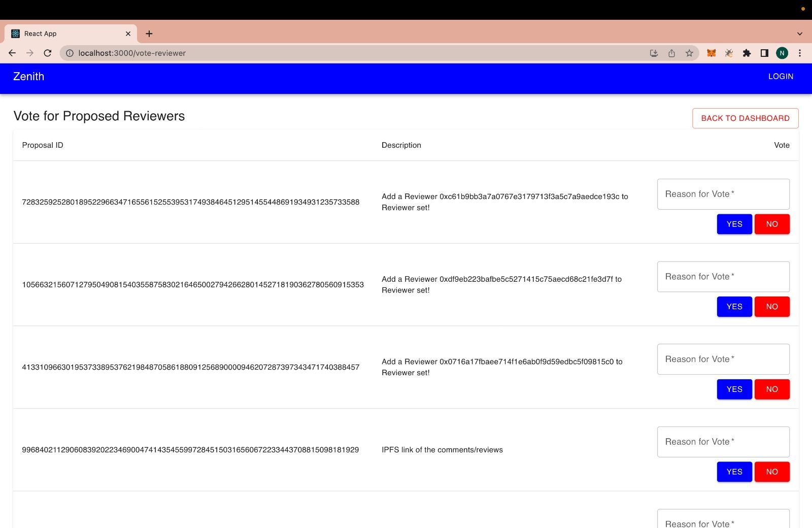Bookmark this page with the star icon

[x=689, y=53]
